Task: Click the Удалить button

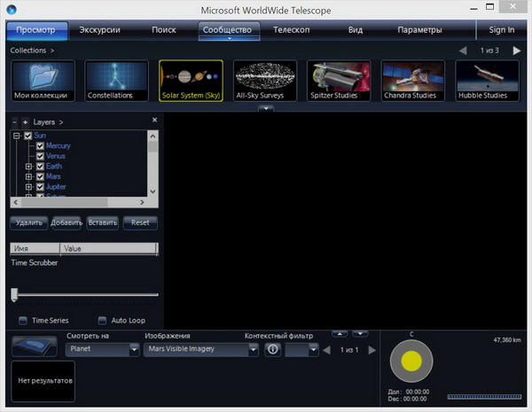Action: [x=29, y=222]
